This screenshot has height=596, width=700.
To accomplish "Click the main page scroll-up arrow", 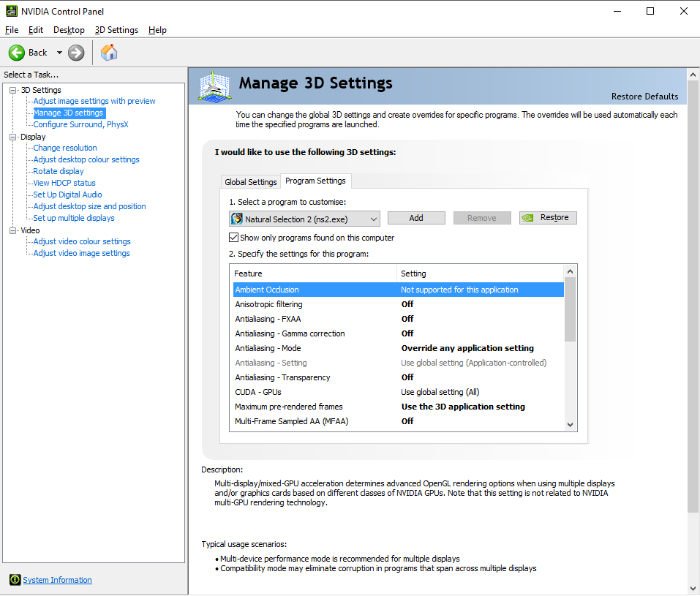I will click(x=693, y=75).
